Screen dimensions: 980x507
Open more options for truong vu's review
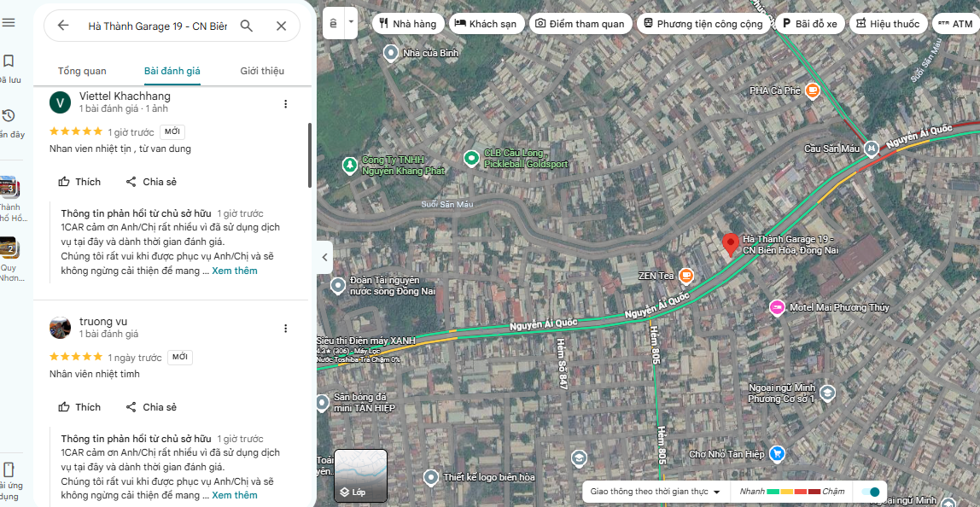pyautogui.click(x=286, y=329)
